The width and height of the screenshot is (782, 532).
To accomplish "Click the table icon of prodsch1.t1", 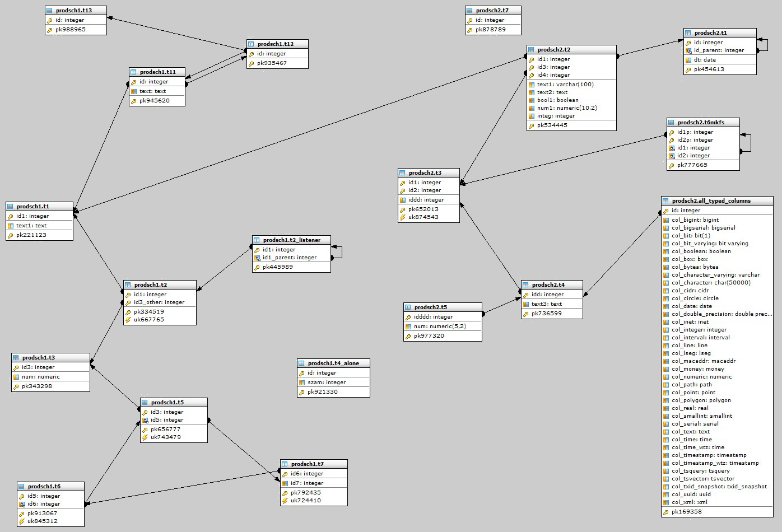I will click(11, 207).
